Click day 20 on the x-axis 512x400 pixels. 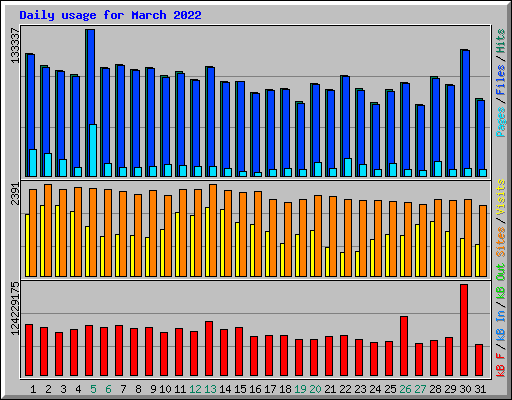click(x=315, y=389)
